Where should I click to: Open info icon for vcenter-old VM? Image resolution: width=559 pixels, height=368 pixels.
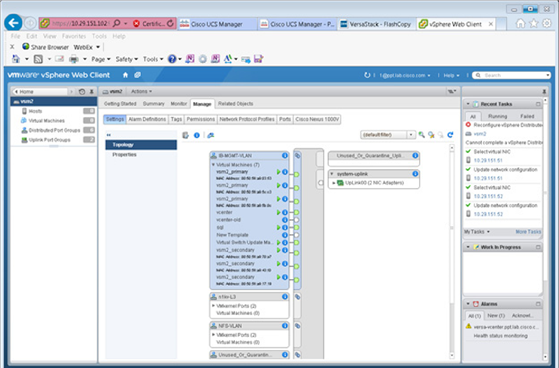(x=284, y=220)
